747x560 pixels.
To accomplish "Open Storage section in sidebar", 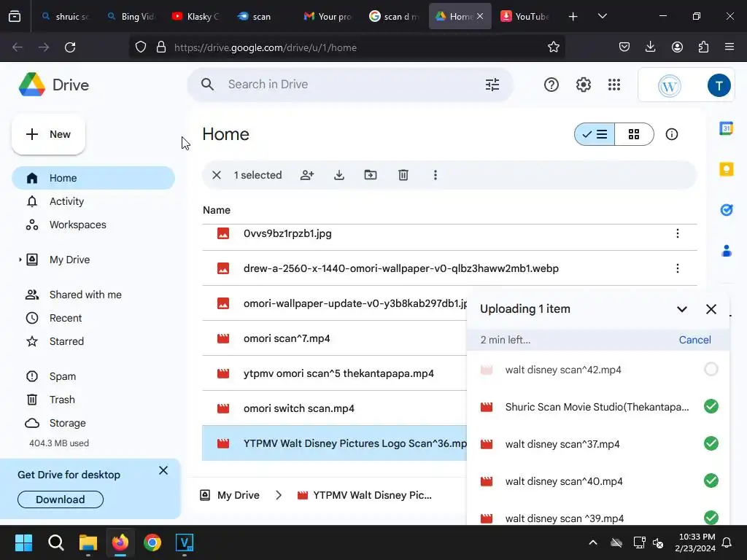I will coord(93,423).
